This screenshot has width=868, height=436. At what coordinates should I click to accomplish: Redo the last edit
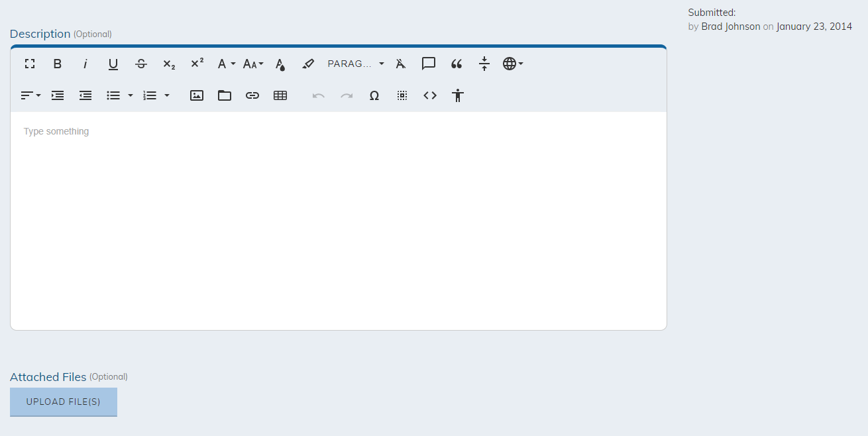[x=347, y=95]
